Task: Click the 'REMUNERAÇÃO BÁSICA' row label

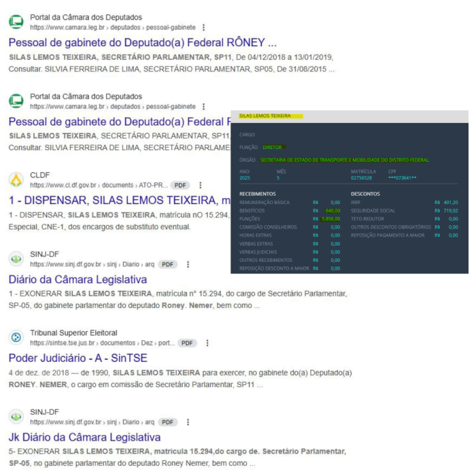Action: 265,203
